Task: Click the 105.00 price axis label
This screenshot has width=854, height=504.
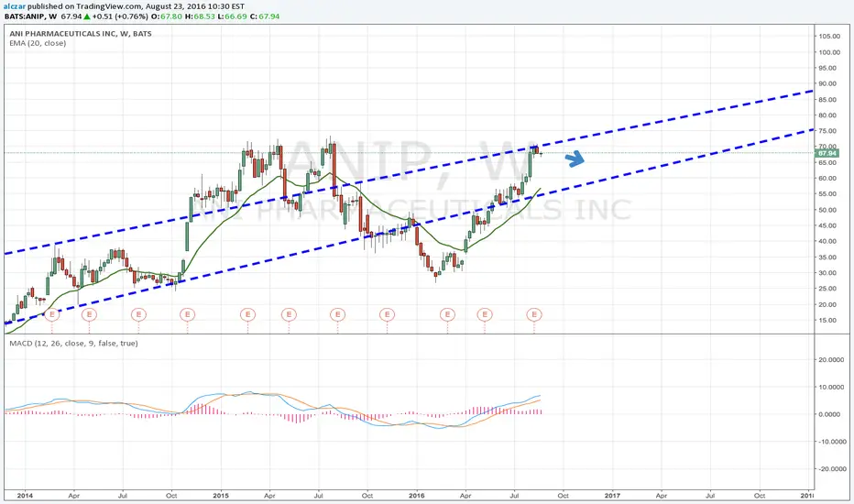Action: [829, 36]
